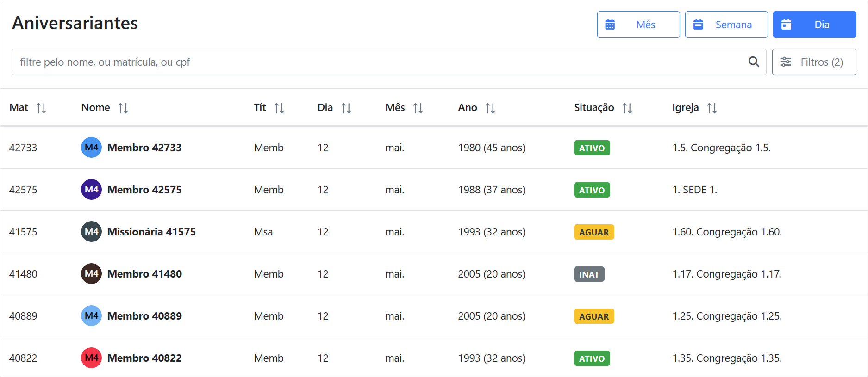Switch to Mês view
The width and height of the screenshot is (868, 377).
[638, 25]
